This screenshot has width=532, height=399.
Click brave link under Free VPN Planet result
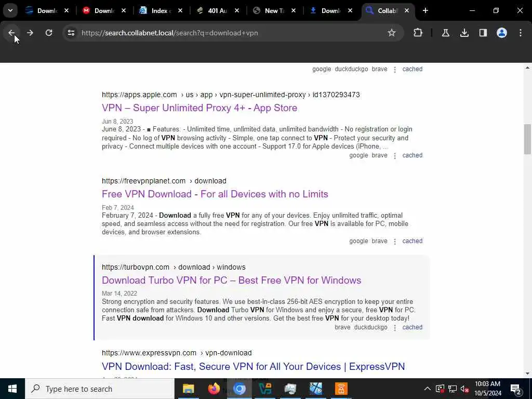(379, 241)
